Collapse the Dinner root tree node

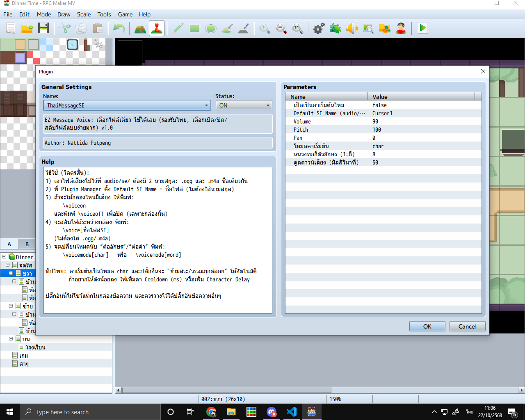tap(5, 257)
